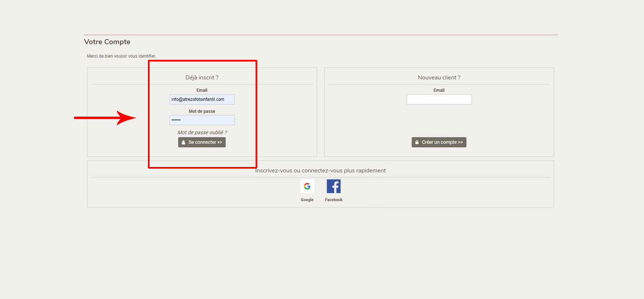644x299 pixels.
Task: Click the red arrow annotation
Action: click(x=105, y=118)
